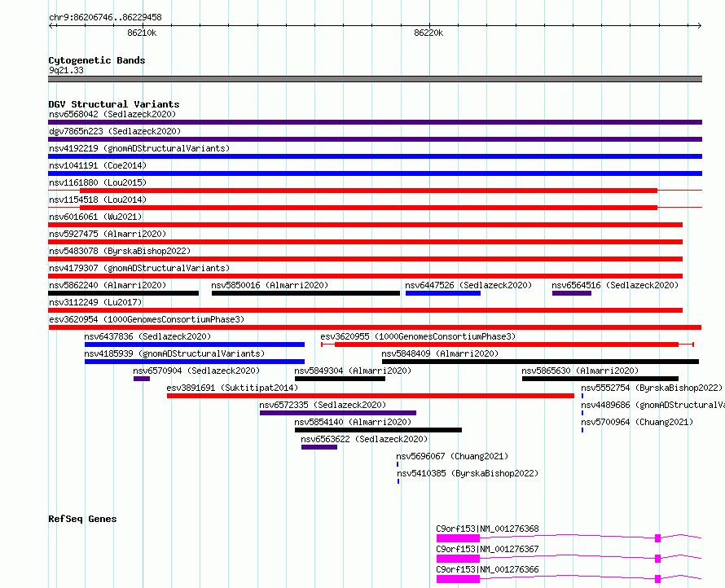
Task: Click the left arrow of the ruler
Action: tap(52, 26)
